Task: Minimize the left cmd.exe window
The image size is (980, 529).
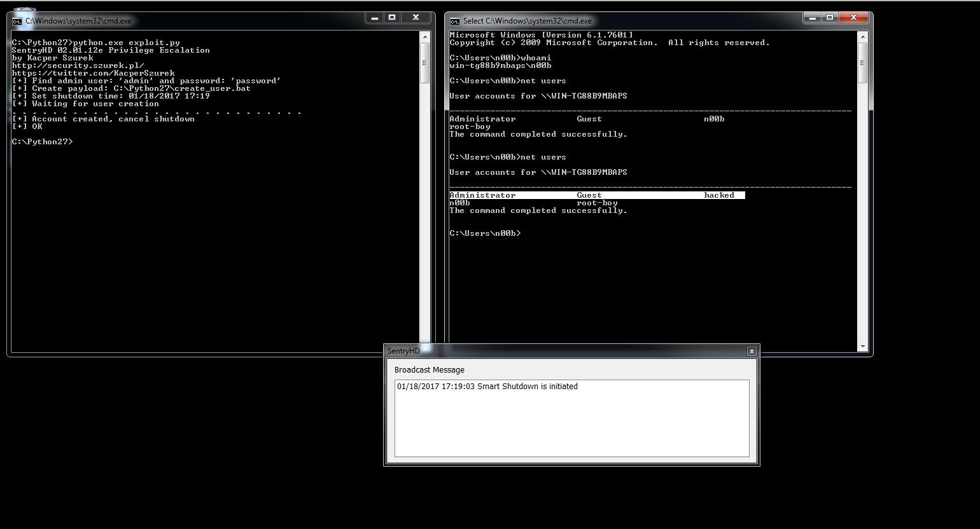Action: 375,18
